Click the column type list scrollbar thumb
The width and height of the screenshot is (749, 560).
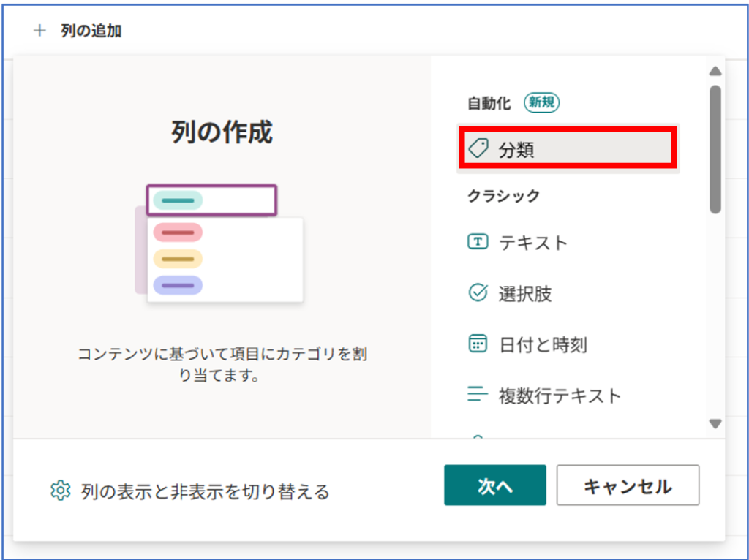pos(715,149)
